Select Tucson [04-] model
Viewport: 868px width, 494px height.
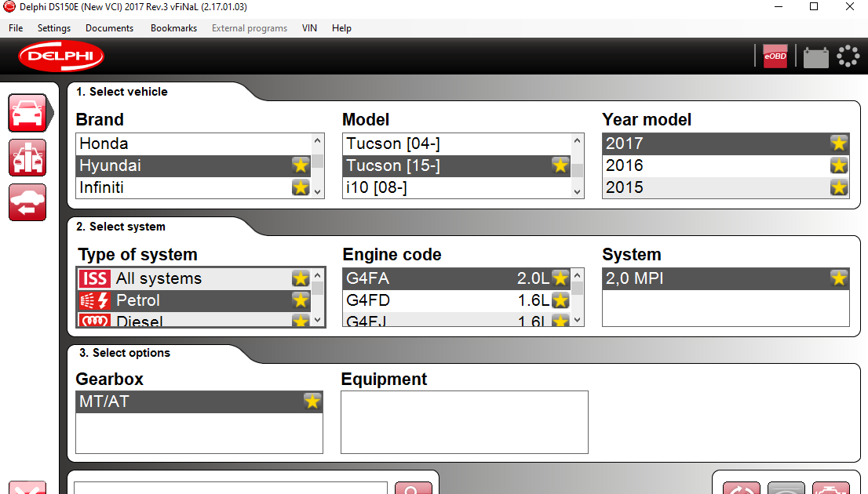[x=457, y=143]
